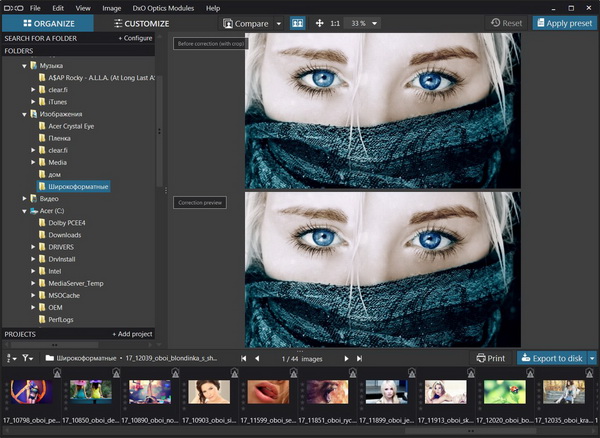Click the filter funnel icon

click(x=27, y=357)
